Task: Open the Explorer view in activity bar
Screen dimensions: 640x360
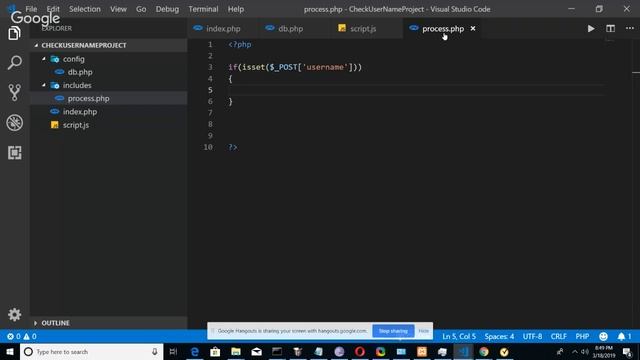Action: click(x=14, y=33)
